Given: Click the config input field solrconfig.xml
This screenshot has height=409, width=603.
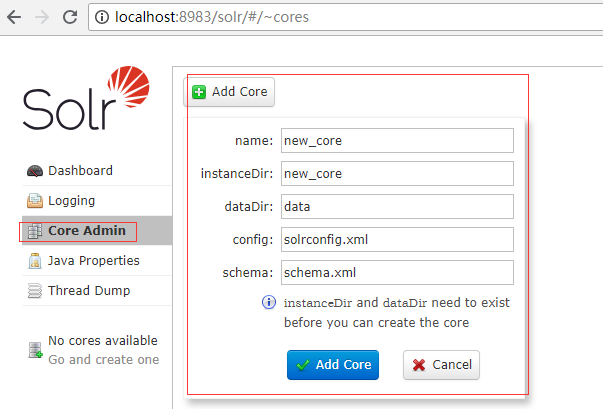Looking at the screenshot, I should [397, 239].
